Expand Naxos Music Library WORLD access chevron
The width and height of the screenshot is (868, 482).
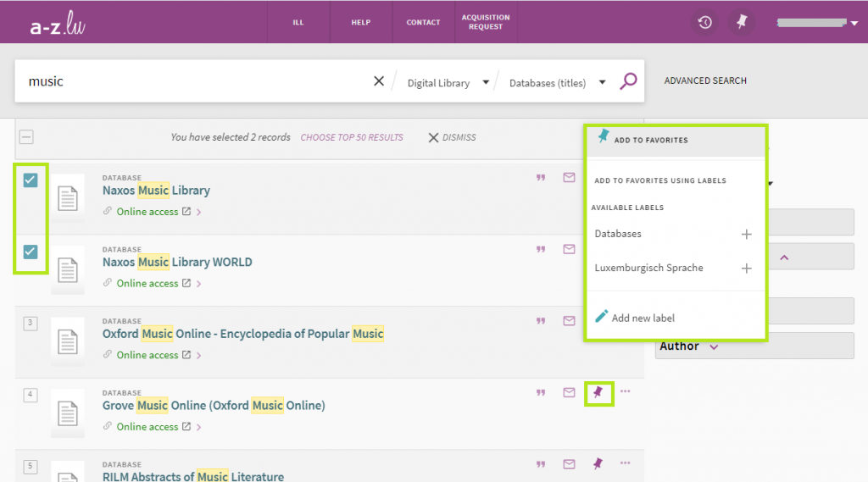pos(198,284)
